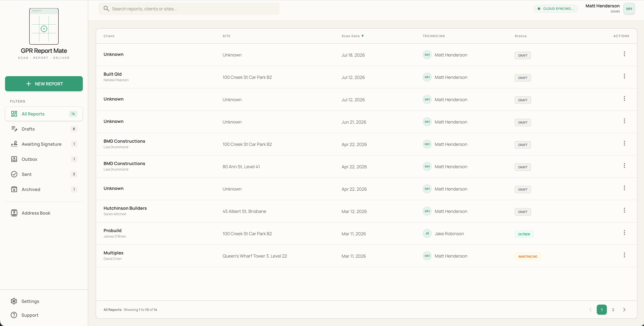The width and height of the screenshot is (644, 326).
Task: Select the All Reports filter
Action: coord(44,114)
